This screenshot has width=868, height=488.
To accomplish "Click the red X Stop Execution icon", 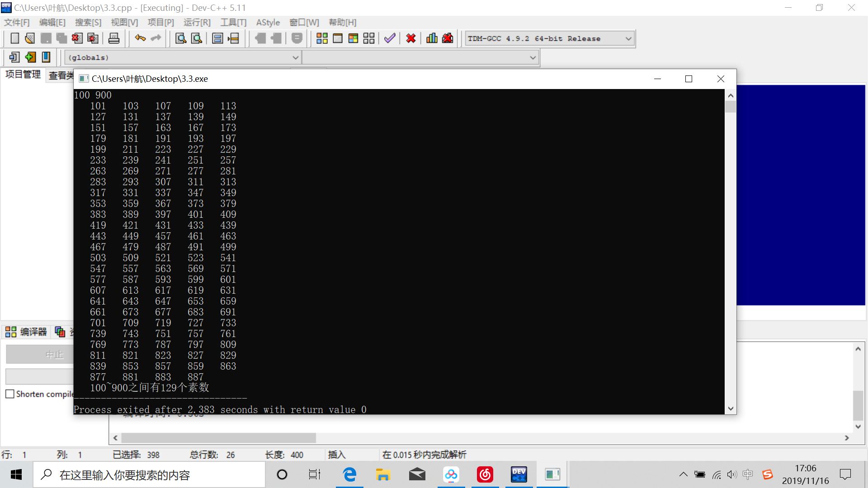I will click(x=411, y=38).
